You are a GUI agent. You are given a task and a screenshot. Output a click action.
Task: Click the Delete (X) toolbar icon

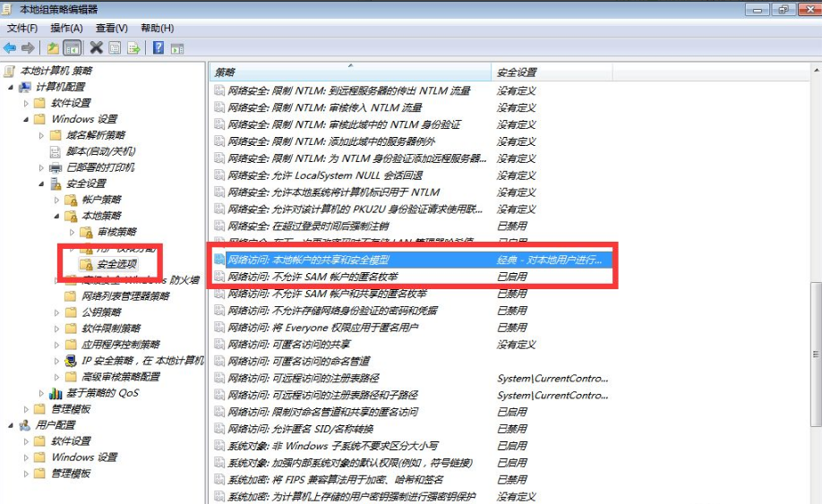tap(96, 47)
